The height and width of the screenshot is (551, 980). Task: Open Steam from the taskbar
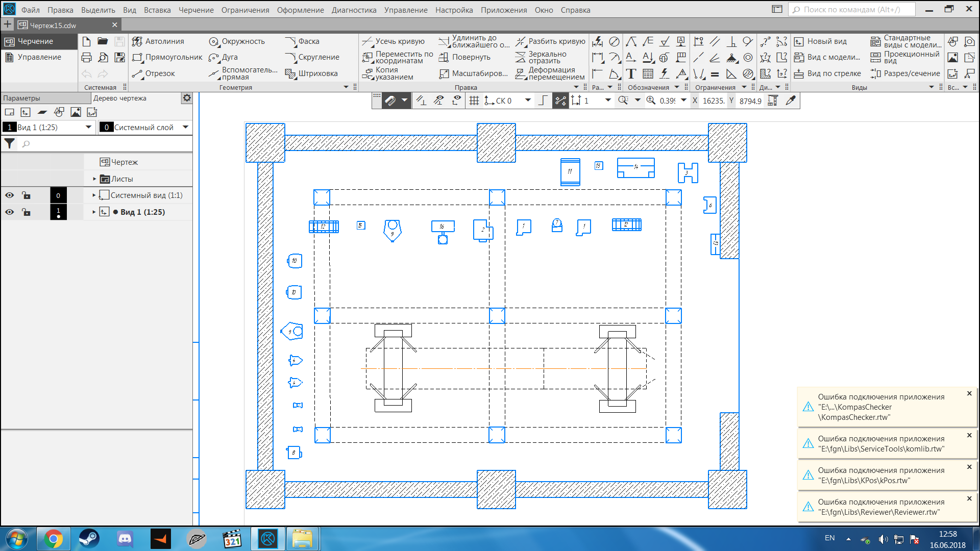point(89,539)
